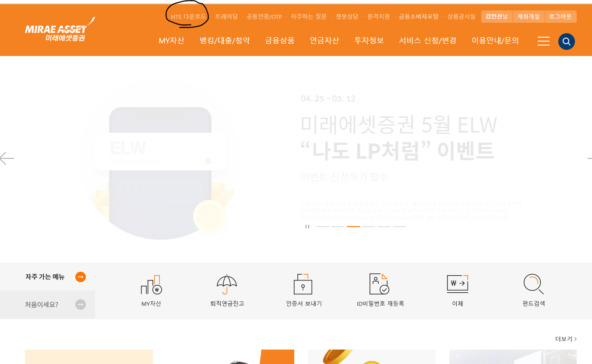Click the 이벤트 신청하기 필수 text

[345, 177]
